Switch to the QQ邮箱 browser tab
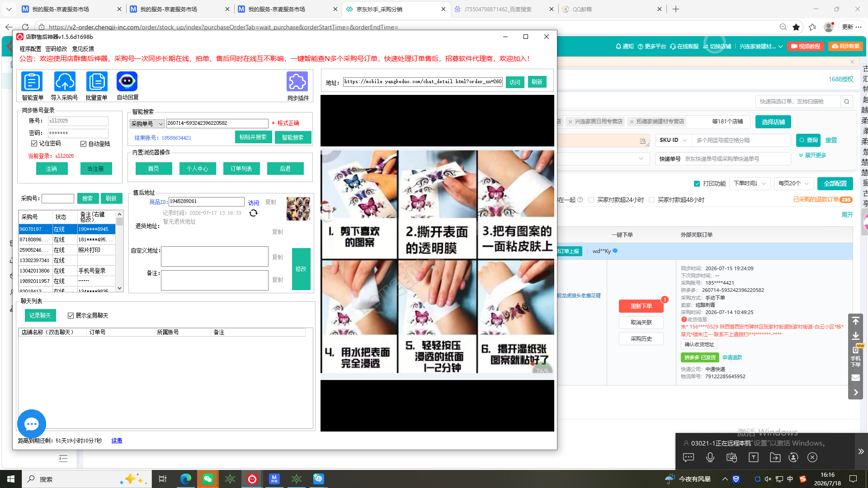Image resolution: width=868 pixels, height=488 pixels. (613, 9)
